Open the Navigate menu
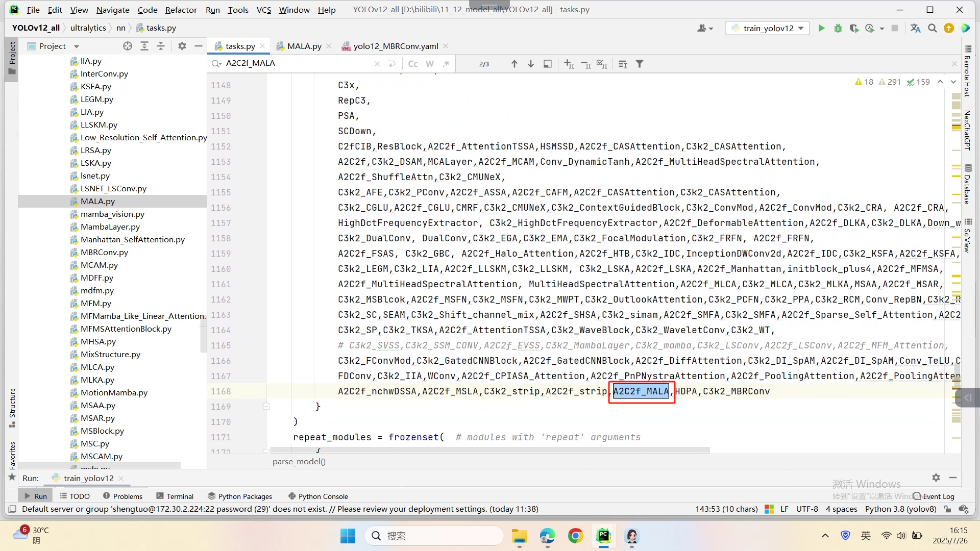Screen dimensions: 980x551 click(113, 10)
